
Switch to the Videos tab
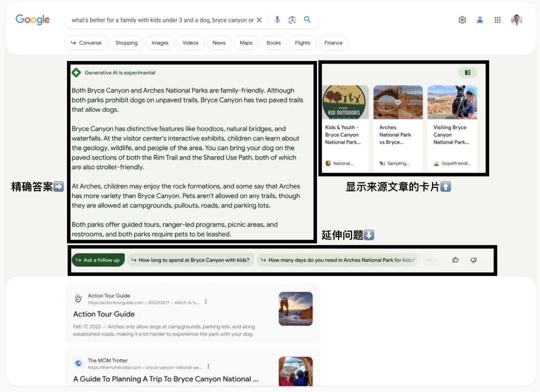coord(190,42)
